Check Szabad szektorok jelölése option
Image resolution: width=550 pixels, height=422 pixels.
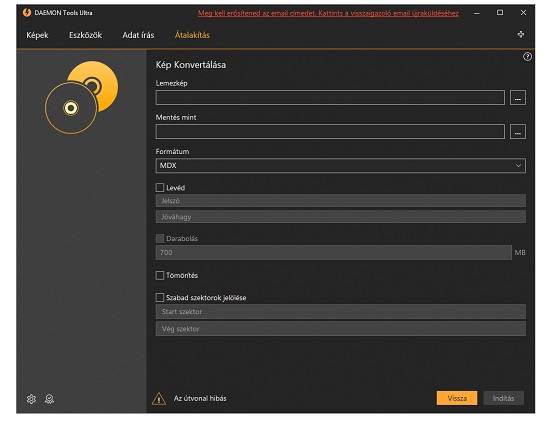click(160, 298)
